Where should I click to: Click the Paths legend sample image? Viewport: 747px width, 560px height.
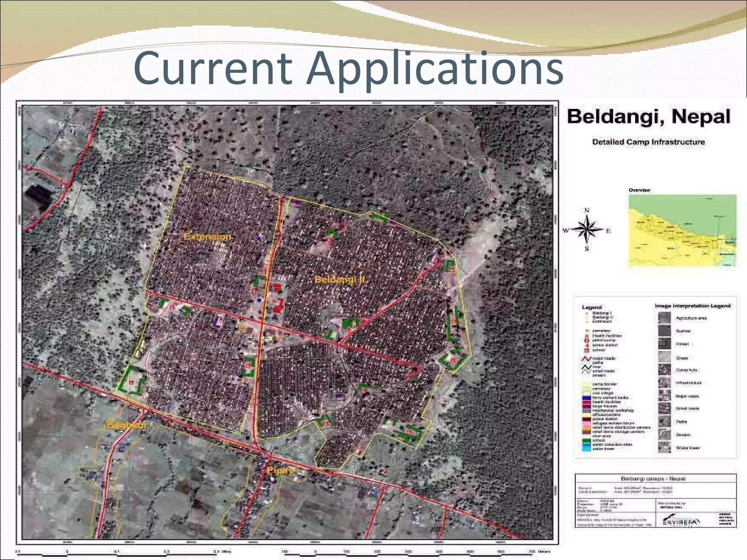664,421
